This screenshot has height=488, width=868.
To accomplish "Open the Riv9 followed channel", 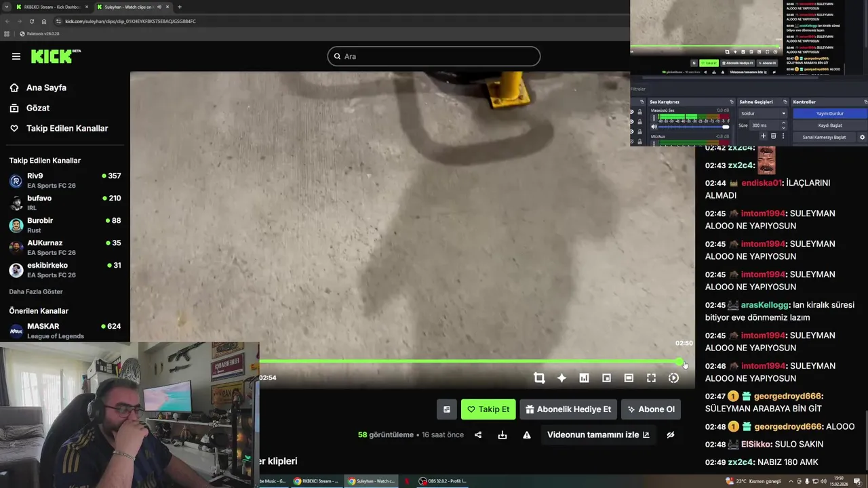I will pyautogui.click(x=65, y=180).
